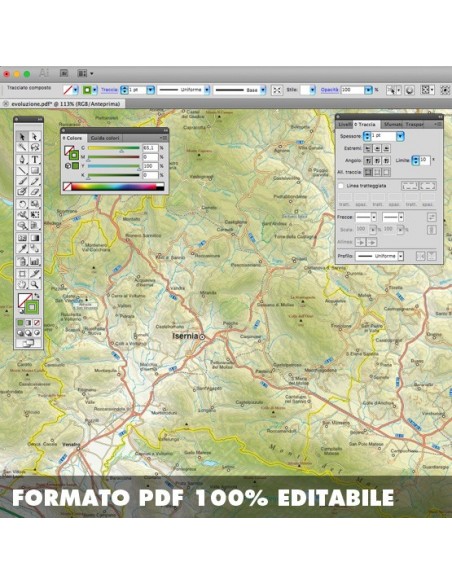The width and height of the screenshot is (452, 584).
Task: Enable the Linea tratteggiata checkbox
Action: [340, 185]
